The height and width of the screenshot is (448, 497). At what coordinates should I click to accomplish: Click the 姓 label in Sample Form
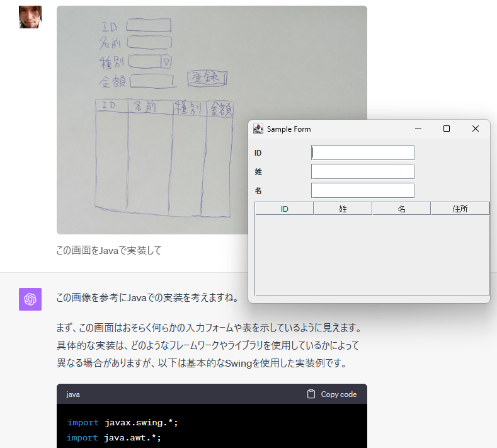258,172
